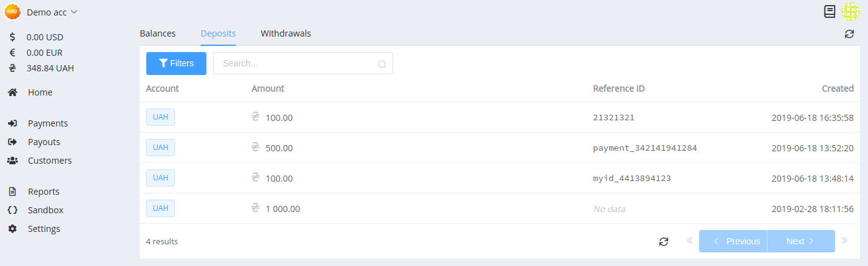
Task: Open the documentation book icon
Action: click(830, 12)
